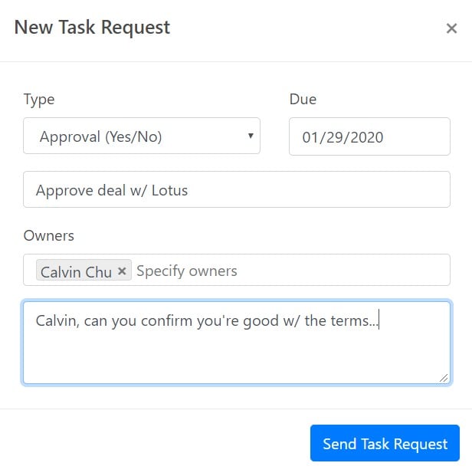Screen dimensions: 472x476
Task: Click the Type selector's caret arrow
Action: (x=250, y=136)
